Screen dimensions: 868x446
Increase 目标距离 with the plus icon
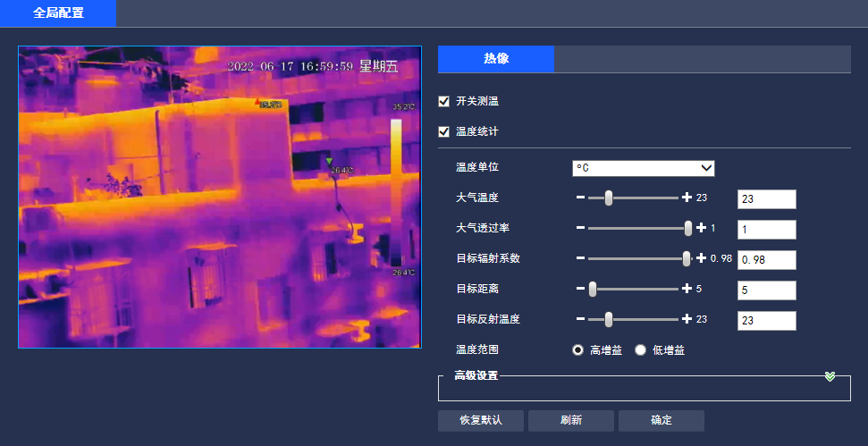[687, 289]
